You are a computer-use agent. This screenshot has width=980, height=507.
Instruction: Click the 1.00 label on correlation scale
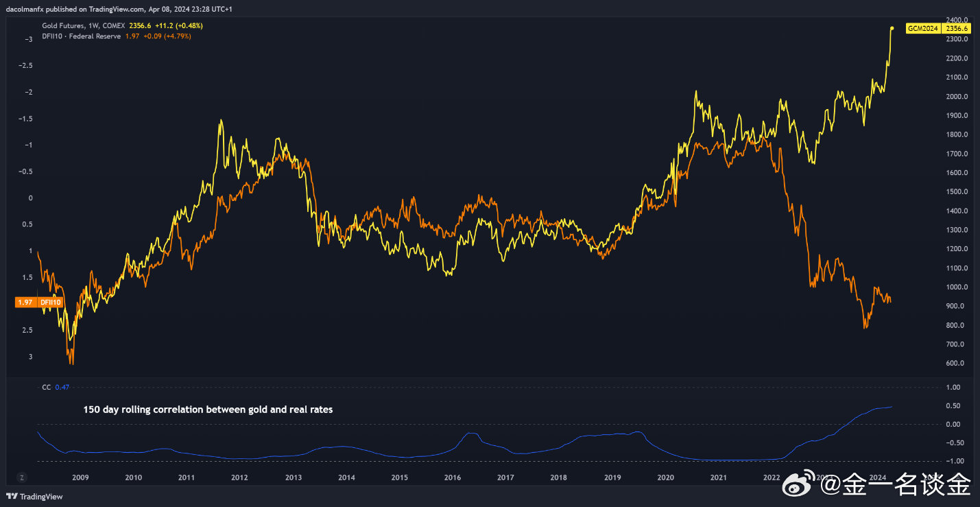955,388
